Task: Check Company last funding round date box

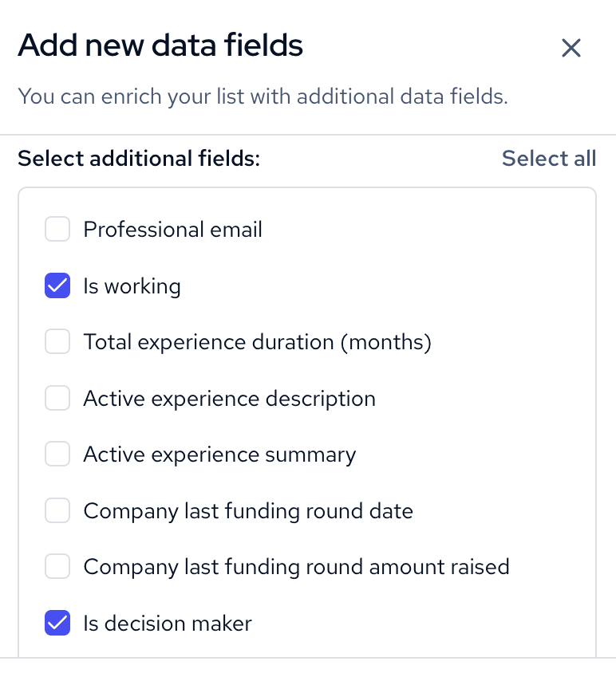Action: pyautogui.click(x=57, y=510)
